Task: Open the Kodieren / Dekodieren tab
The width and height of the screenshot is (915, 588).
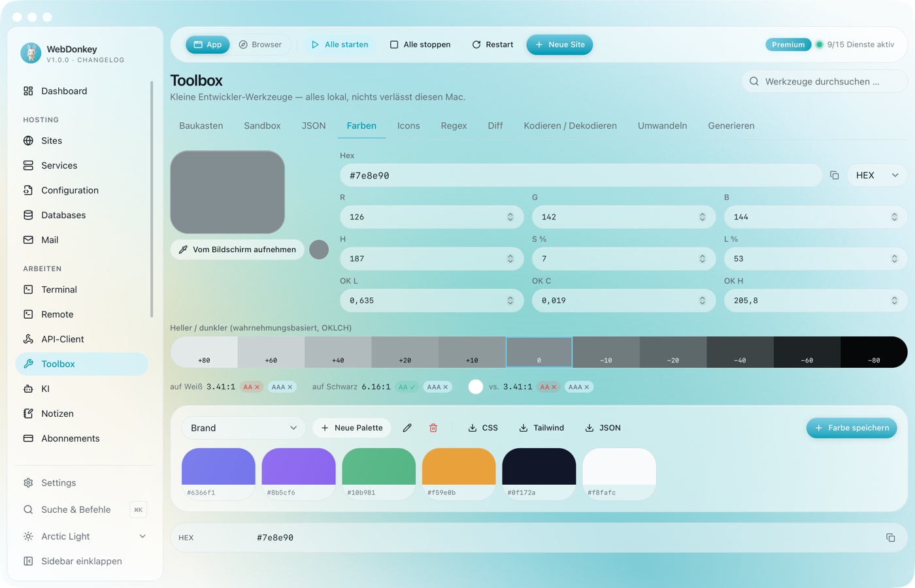Action: click(x=570, y=125)
